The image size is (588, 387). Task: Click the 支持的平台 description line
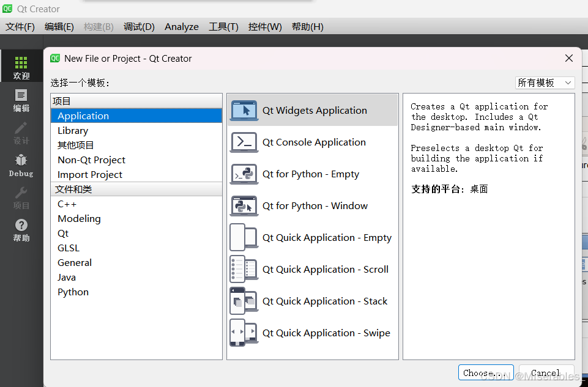449,189
